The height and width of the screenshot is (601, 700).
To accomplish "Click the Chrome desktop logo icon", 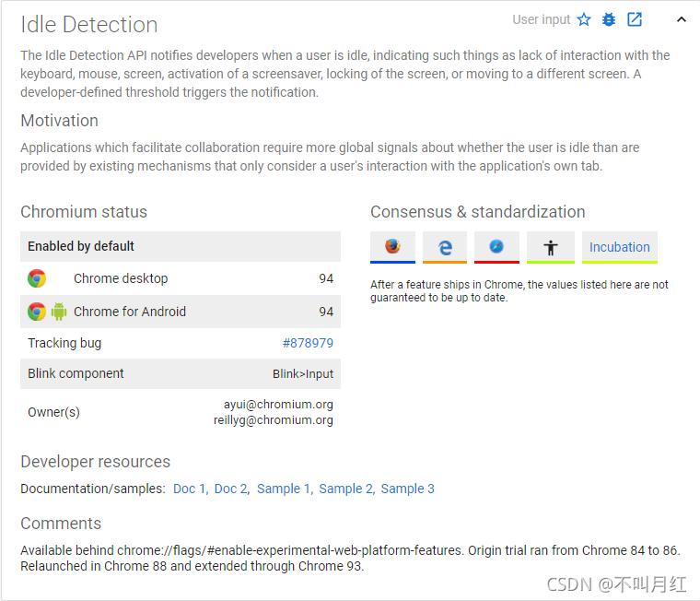I will (37, 278).
